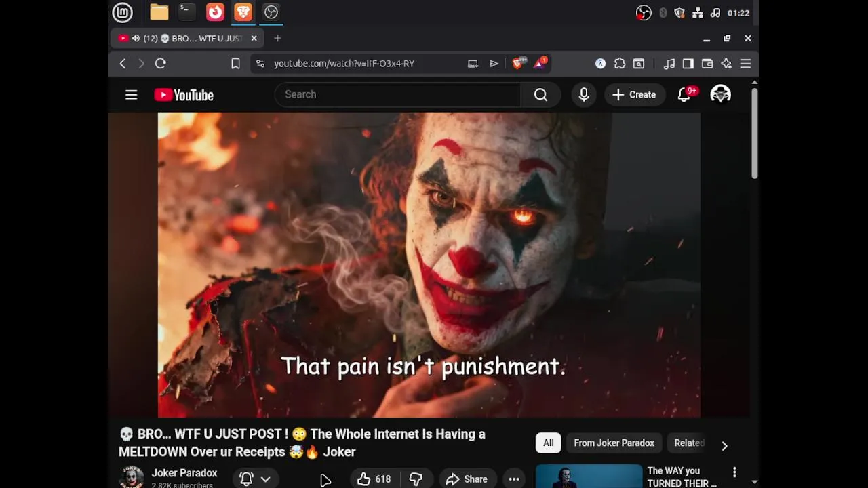868x488 pixels.
Task: Open the Files folder launcher in panel
Action: [x=159, y=12]
